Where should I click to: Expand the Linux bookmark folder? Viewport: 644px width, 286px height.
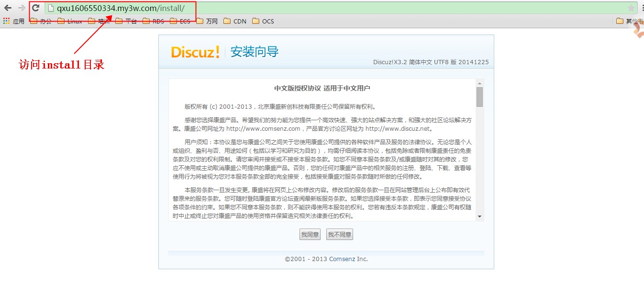coord(69,21)
